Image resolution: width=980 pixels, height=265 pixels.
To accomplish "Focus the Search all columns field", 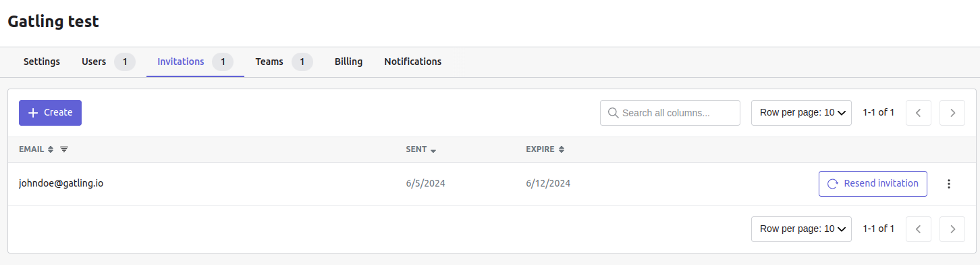I will click(670, 113).
